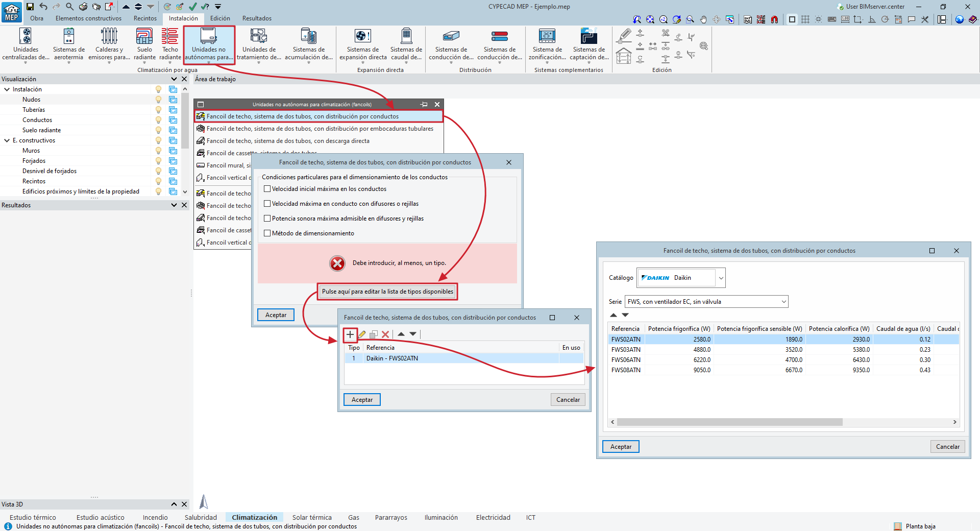
Task: Expand Unidades no autónomas dropdown arrow
Action: 209,63
